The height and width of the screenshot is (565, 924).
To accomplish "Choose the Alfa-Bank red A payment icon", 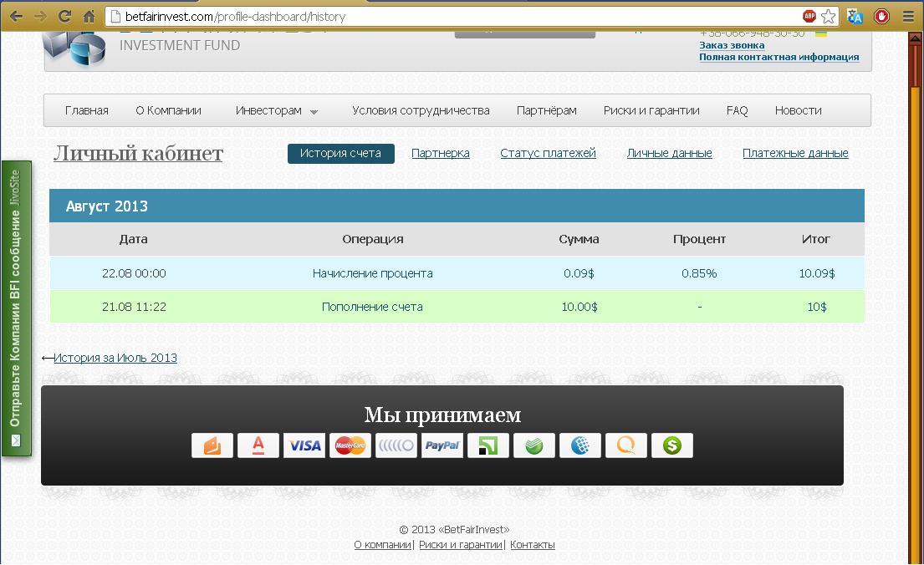I will [258, 445].
